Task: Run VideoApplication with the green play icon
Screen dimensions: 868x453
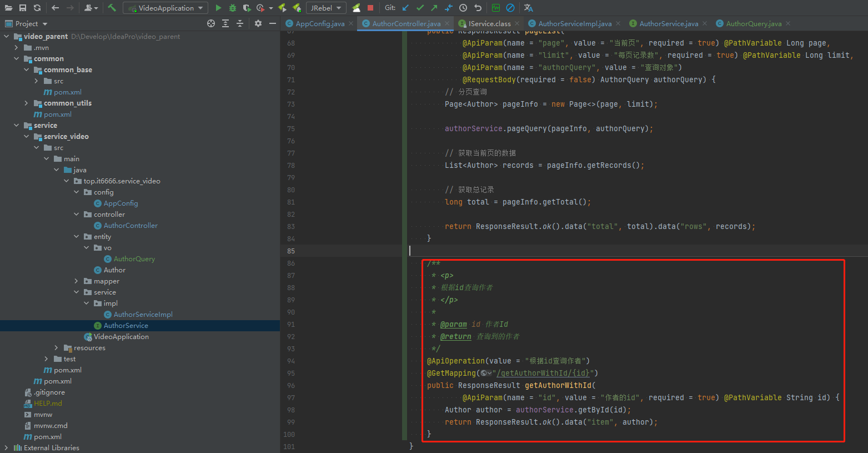Action: pos(218,8)
